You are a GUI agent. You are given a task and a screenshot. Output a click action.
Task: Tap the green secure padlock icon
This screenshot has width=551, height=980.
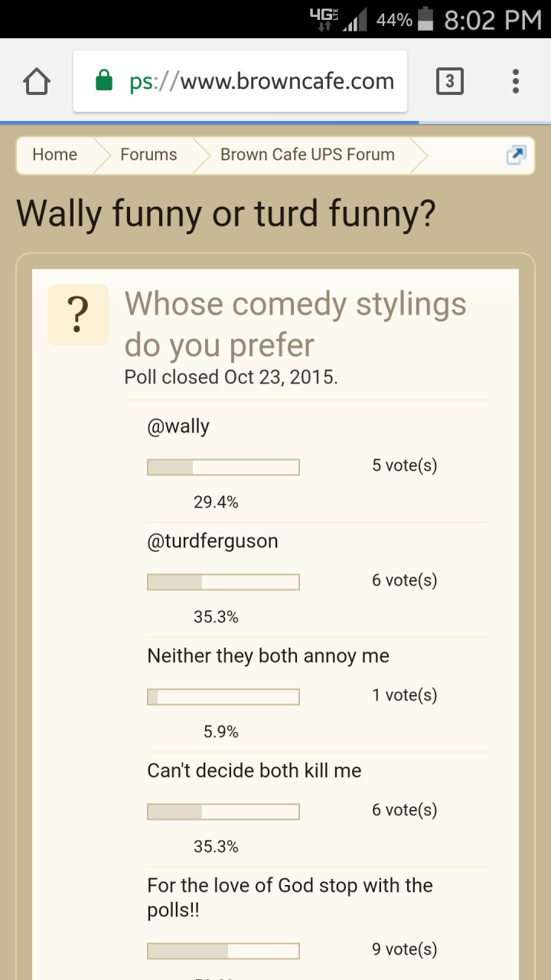click(105, 80)
